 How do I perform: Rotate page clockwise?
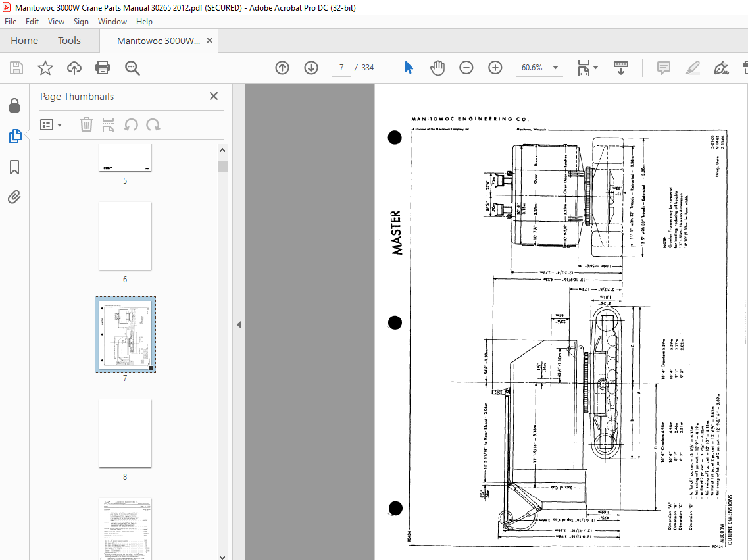click(x=153, y=125)
